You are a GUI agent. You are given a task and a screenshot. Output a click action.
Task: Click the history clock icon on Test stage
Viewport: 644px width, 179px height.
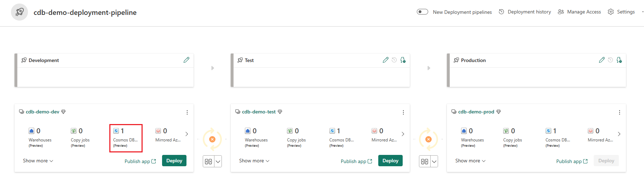[394, 60]
